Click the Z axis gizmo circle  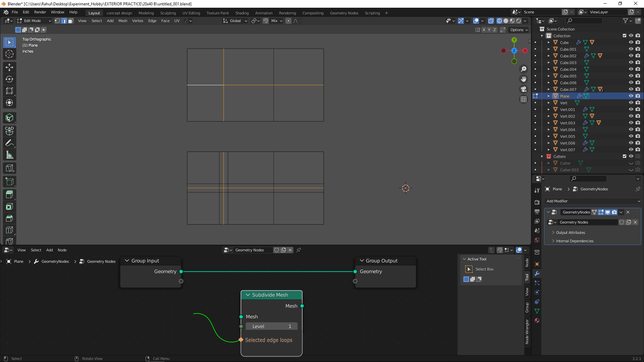(514, 51)
